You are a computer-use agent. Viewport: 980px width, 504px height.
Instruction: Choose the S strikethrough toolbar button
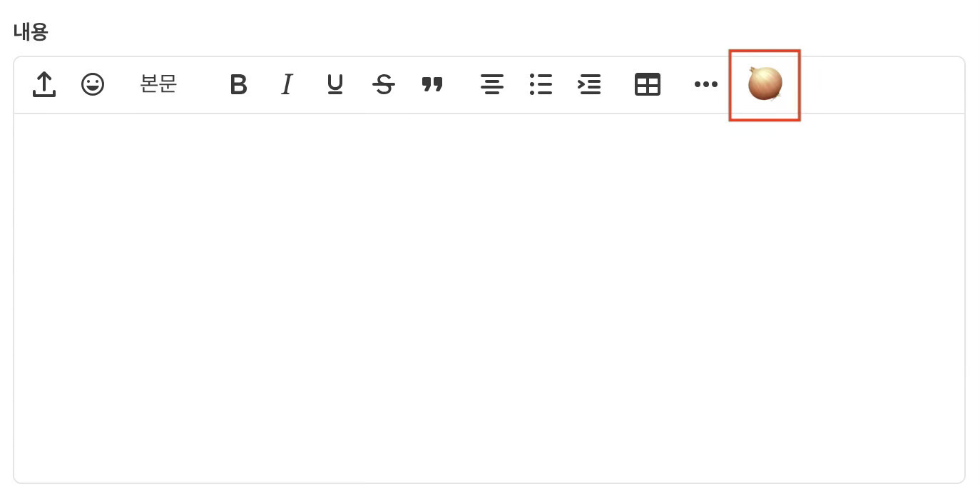384,84
